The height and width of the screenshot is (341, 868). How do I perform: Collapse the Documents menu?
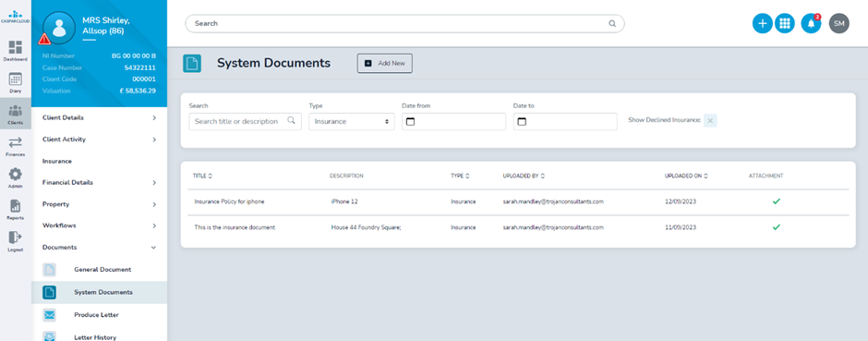[99, 248]
